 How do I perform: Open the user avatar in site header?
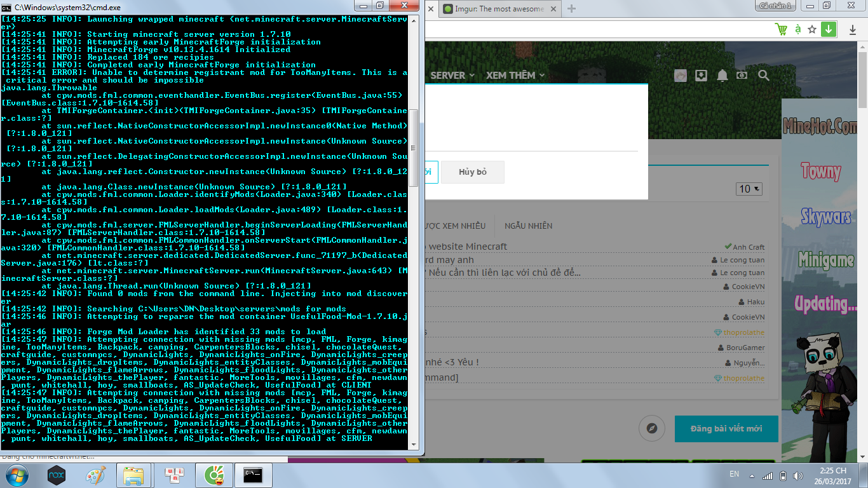(x=681, y=76)
